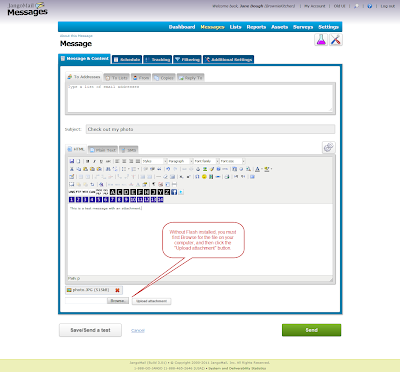Image resolution: width=400 pixels, height=372 pixels.
Task: Click the Upload attachment button
Action: tap(151, 301)
